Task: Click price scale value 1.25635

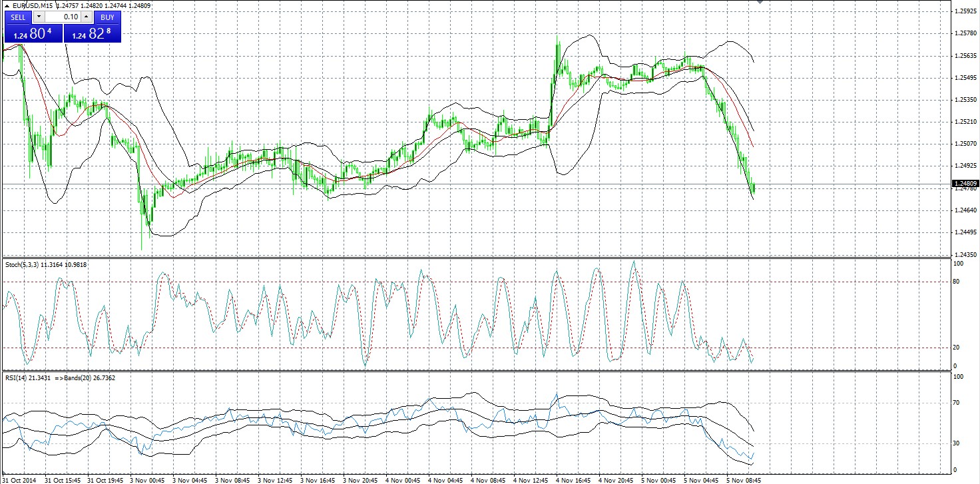Action: tap(965, 56)
